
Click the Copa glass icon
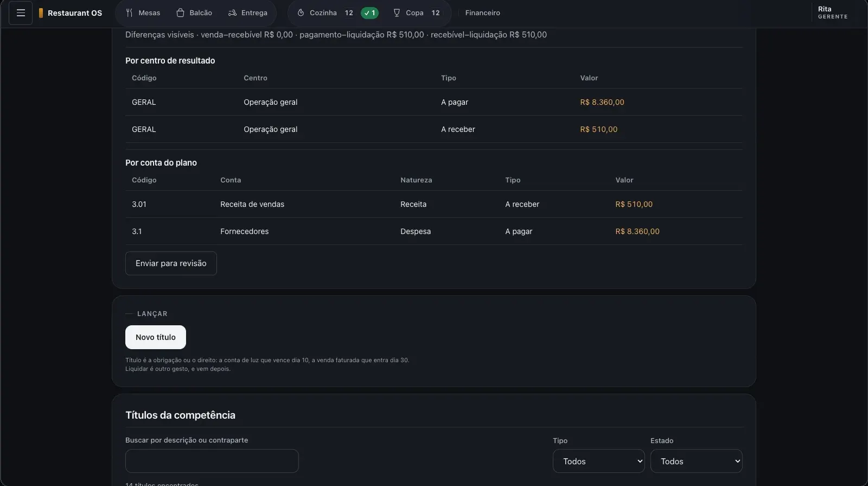(397, 13)
